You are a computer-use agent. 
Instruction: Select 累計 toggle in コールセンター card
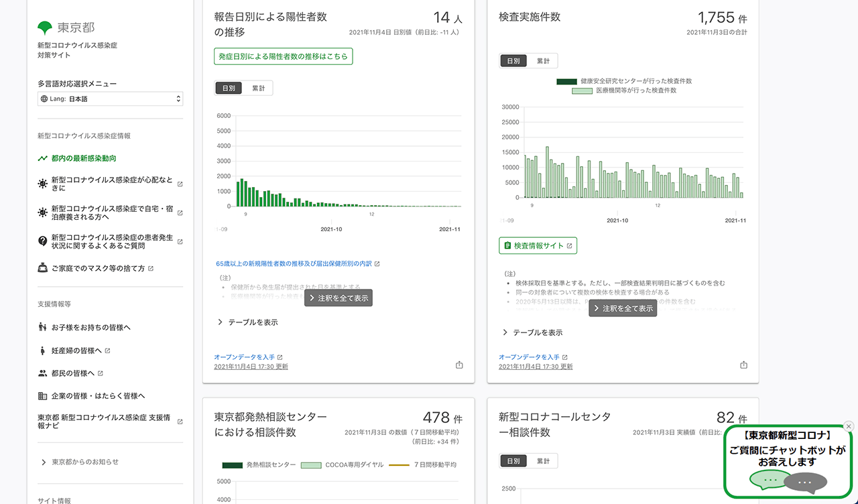point(543,461)
